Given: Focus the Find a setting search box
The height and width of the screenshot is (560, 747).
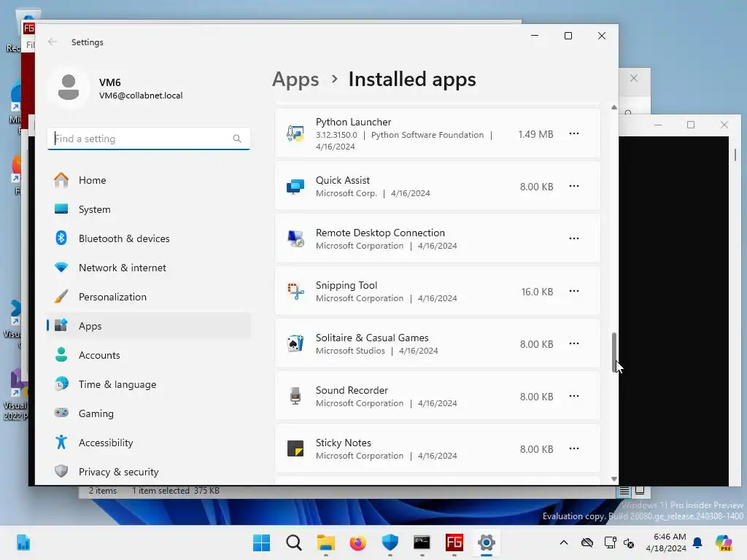Looking at the screenshot, I should coord(149,139).
